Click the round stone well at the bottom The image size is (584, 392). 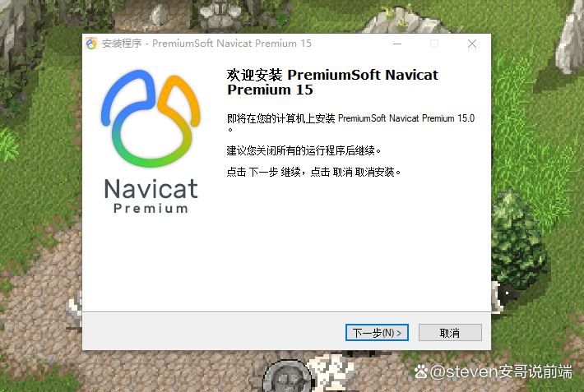pyautogui.click(x=287, y=376)
